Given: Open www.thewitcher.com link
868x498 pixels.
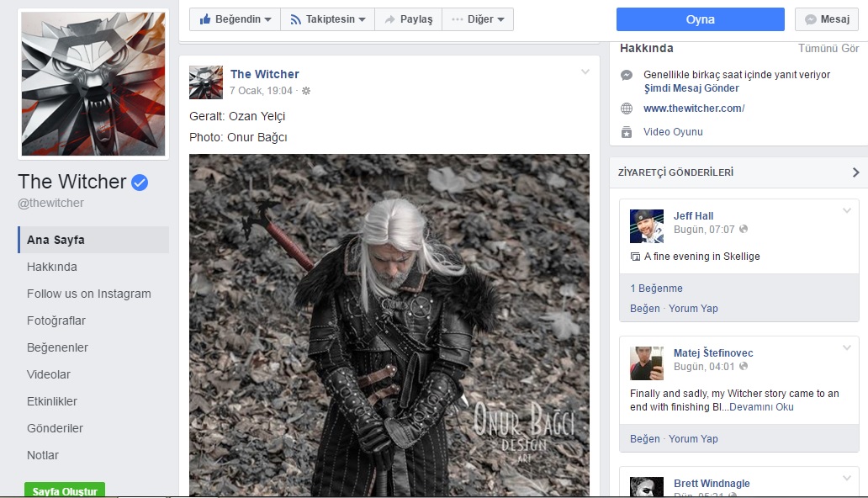Looking at the screenshot, I should (x=694, y=109).
